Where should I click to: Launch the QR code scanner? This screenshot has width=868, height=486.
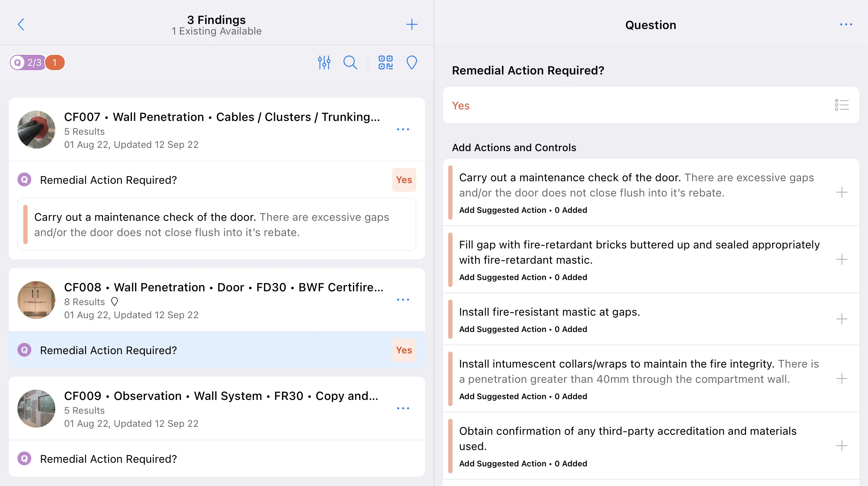coord(385,62)
